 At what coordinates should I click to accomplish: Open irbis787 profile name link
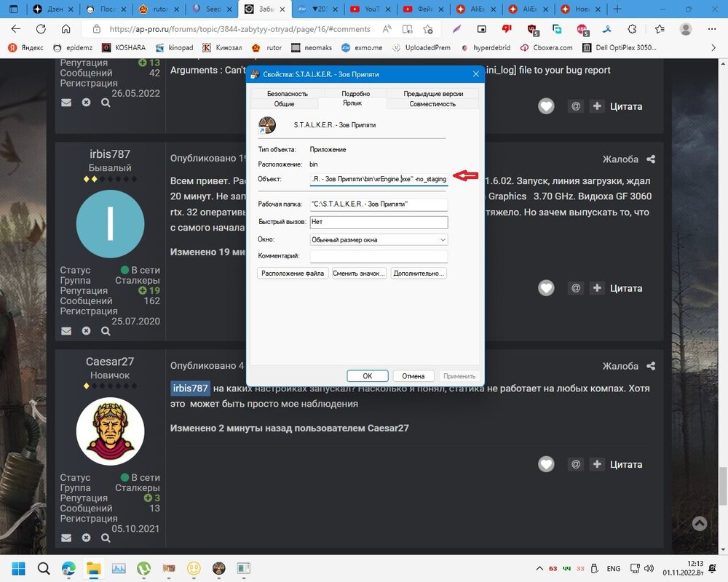coord(110,154)
